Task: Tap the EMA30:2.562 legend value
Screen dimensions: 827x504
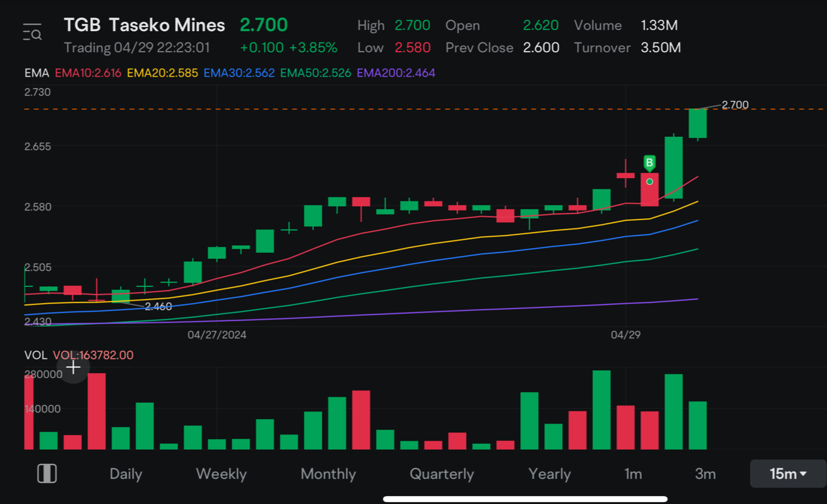Action: (239, 73)
